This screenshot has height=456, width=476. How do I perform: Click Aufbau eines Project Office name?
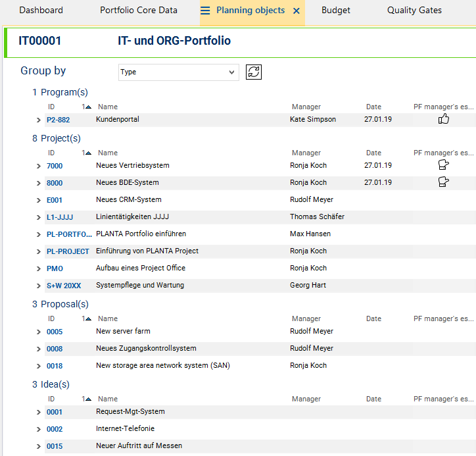(141, 268)
